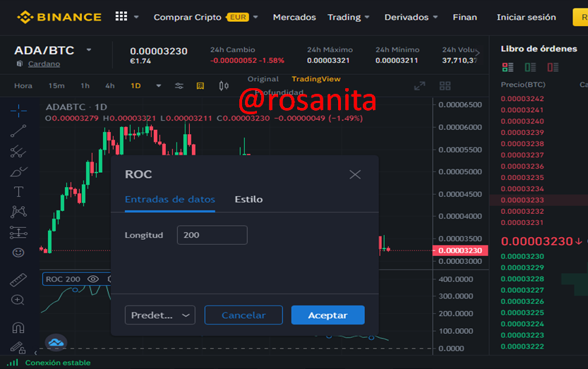Viewport: 588px width, 369px height.
Task: Select the Hora interval
Action: tap(23, 86)
